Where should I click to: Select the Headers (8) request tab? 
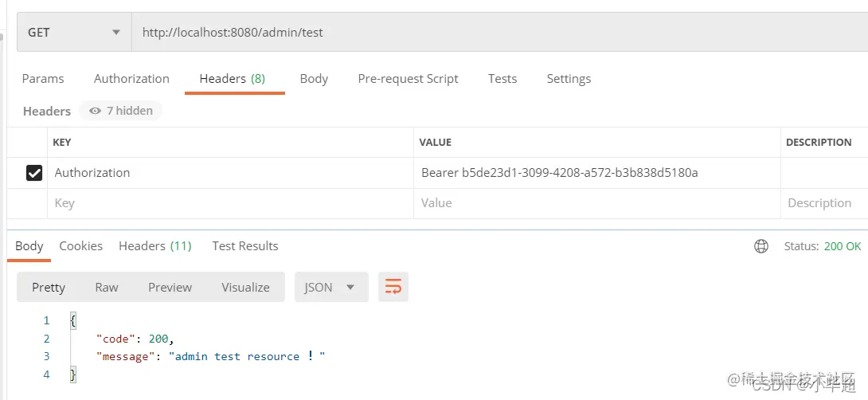point(233,79)
